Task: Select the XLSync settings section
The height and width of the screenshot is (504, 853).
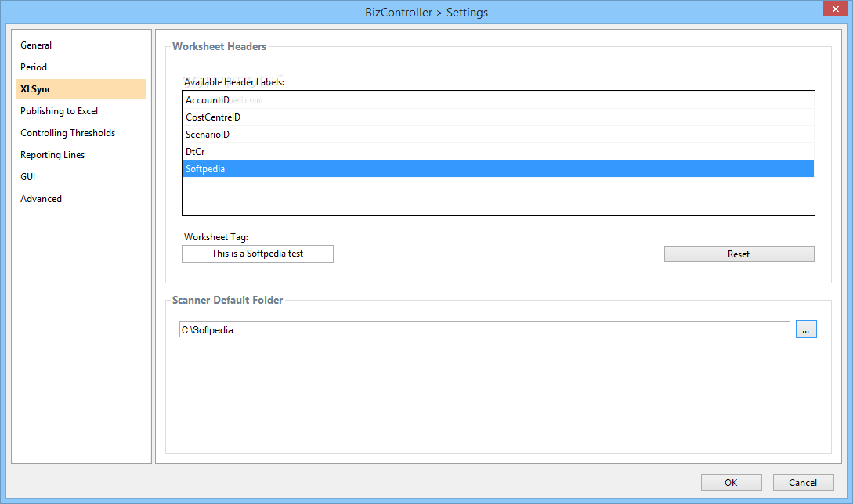Action: pyautogui.click(x=81, y=88)
